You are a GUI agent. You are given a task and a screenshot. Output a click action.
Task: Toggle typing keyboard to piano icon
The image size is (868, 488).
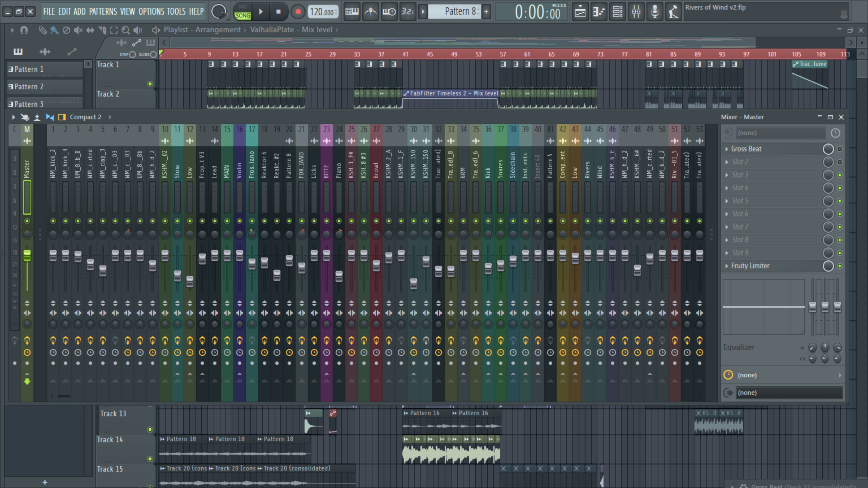pos(352,12)
